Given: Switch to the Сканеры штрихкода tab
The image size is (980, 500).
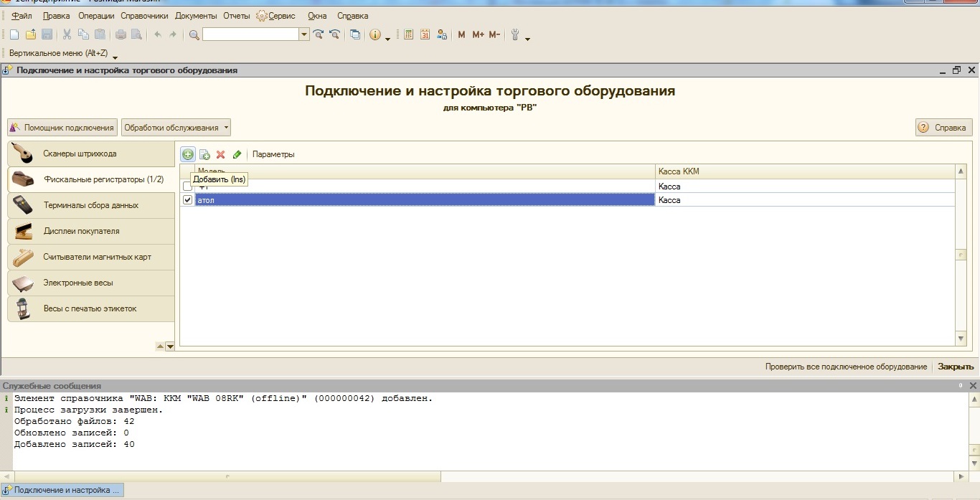Looking at the screenshot, I should [91, 154].
